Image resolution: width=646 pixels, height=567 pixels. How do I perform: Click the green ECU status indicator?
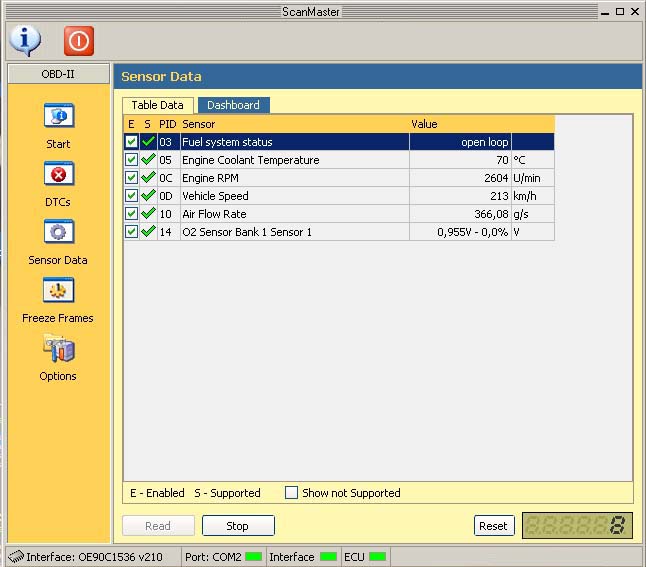377,557
